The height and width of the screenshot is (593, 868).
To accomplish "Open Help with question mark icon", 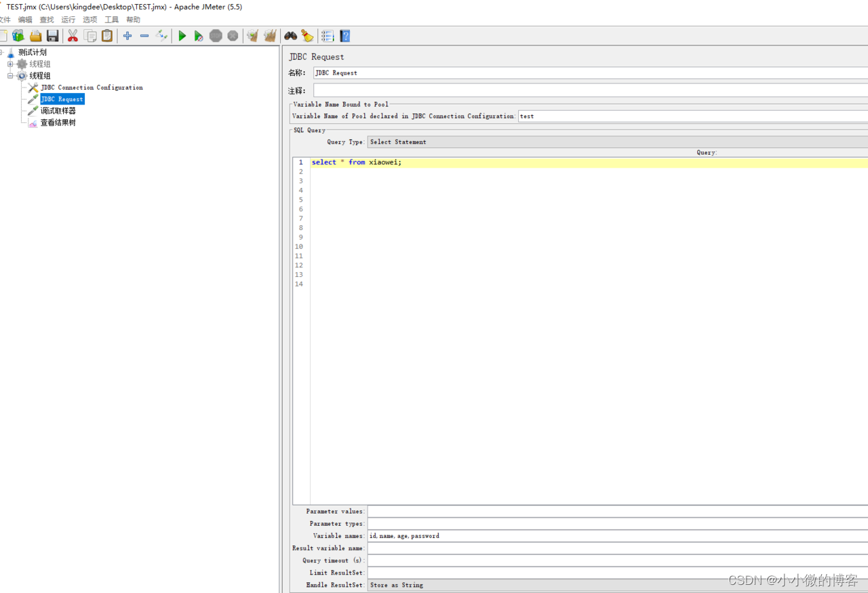I will click(x=345, y=36).
